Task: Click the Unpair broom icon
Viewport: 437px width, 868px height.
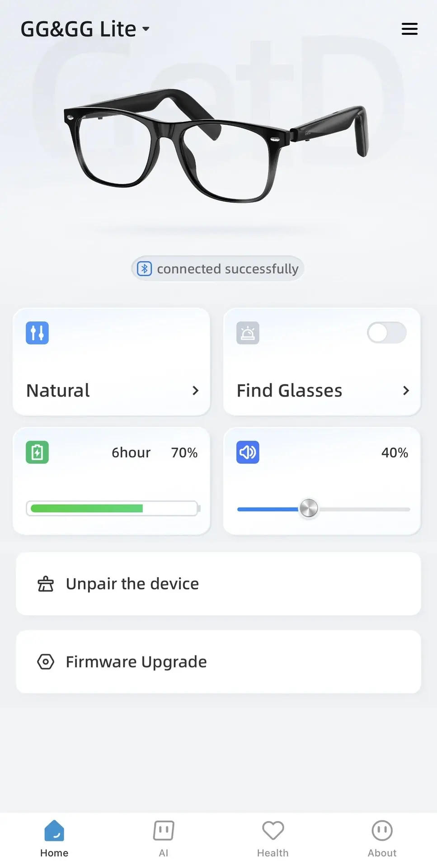Action: point(45,584)
